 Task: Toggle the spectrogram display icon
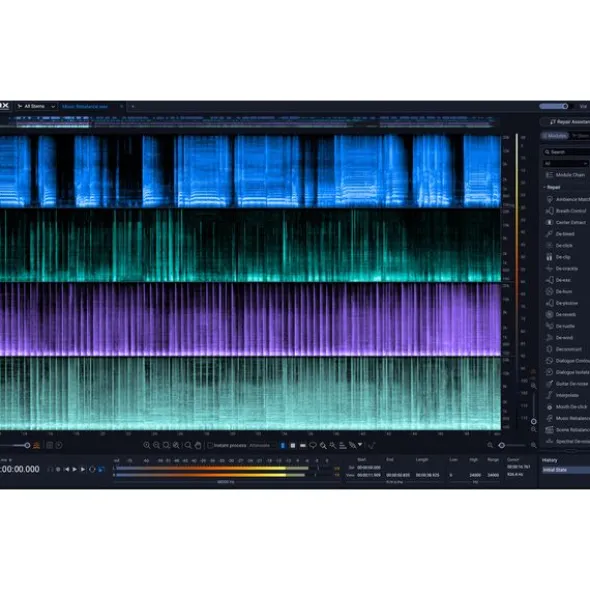(37, 446)
